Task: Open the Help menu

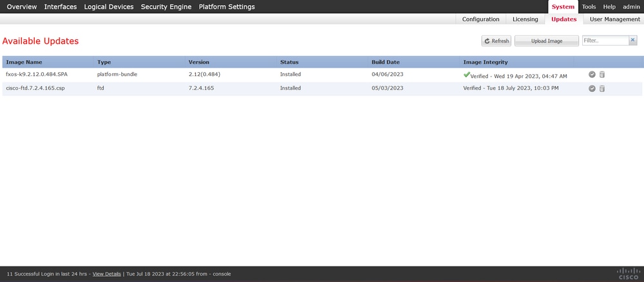Action: [609, 6]
